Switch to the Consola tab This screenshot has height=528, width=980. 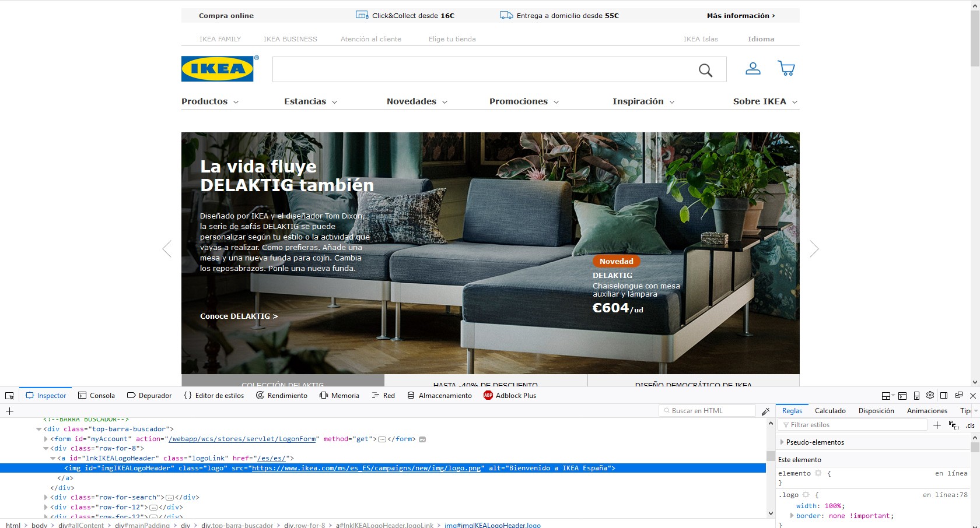(96, 396)
